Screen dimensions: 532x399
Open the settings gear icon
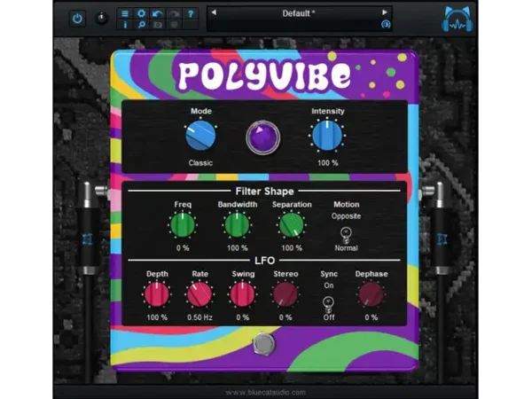141,13
